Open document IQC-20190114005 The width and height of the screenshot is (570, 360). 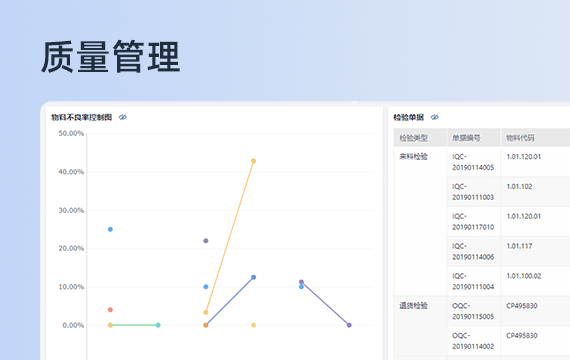click(x=473, y=162)
